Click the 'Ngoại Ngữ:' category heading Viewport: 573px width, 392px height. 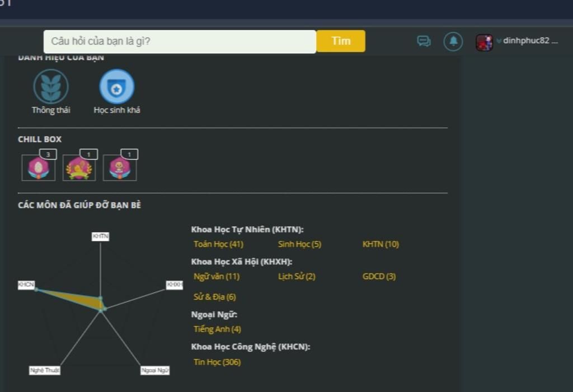(x=214, y=314)
